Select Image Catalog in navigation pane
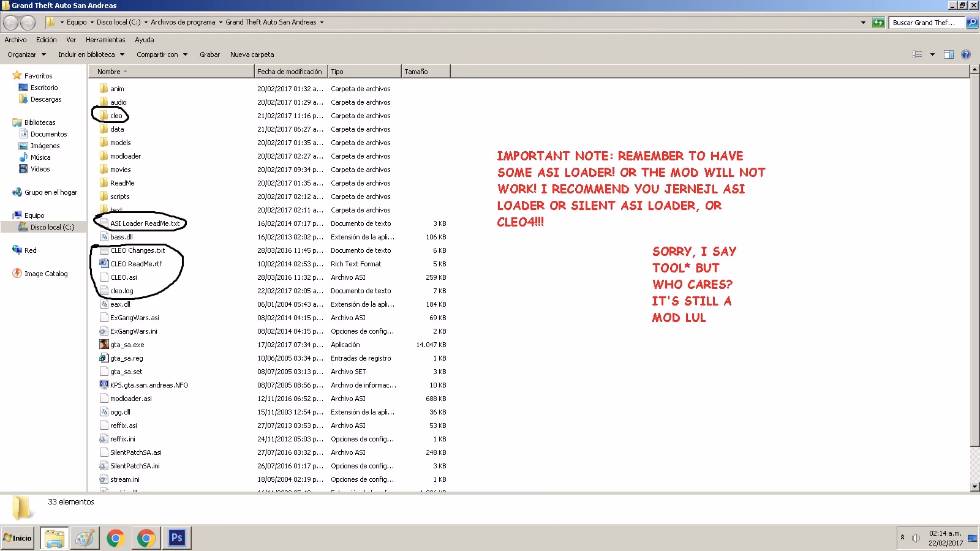 click(x=46, y=274)
